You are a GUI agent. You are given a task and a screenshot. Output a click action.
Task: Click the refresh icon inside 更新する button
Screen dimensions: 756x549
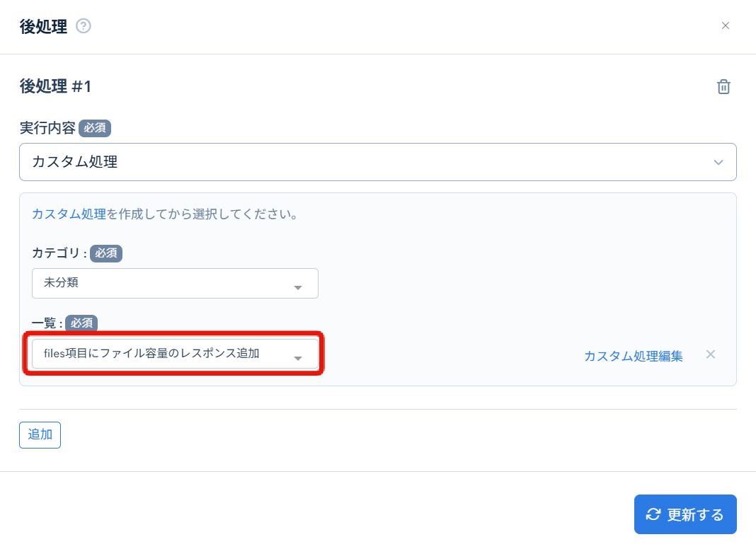point(653,514)
